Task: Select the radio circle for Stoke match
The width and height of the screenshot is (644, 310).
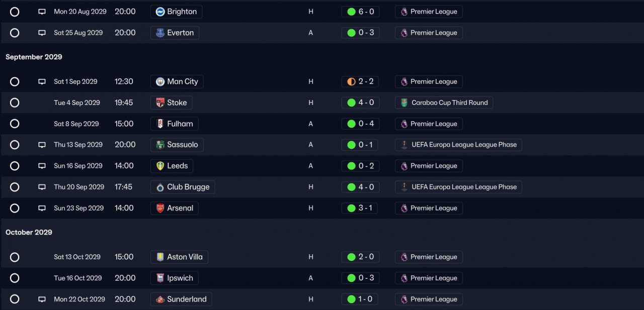Action: 15,102
